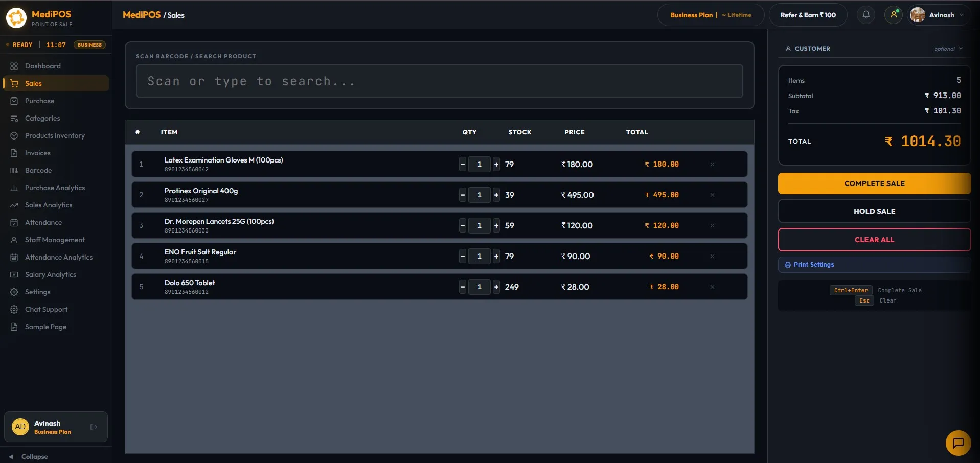The width and height of the screenshot is (980, 463).
Task: Click the total amount ₹ 1014.30
Action: click(x=923, y=141)
